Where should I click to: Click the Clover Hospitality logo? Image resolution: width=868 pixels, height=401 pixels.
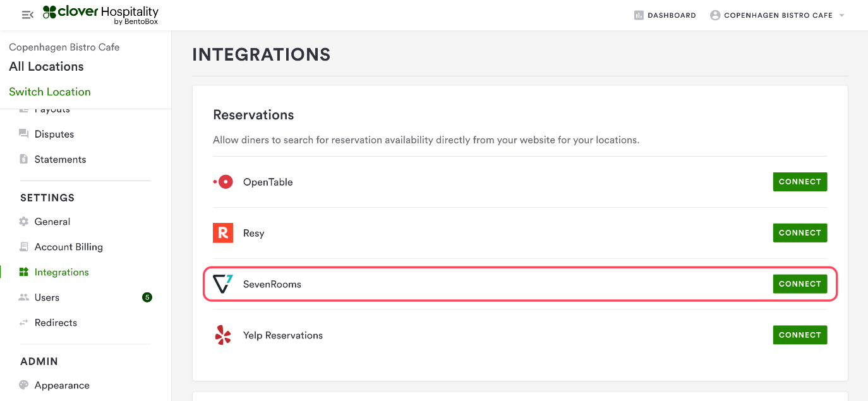click(x=101, y=15)
